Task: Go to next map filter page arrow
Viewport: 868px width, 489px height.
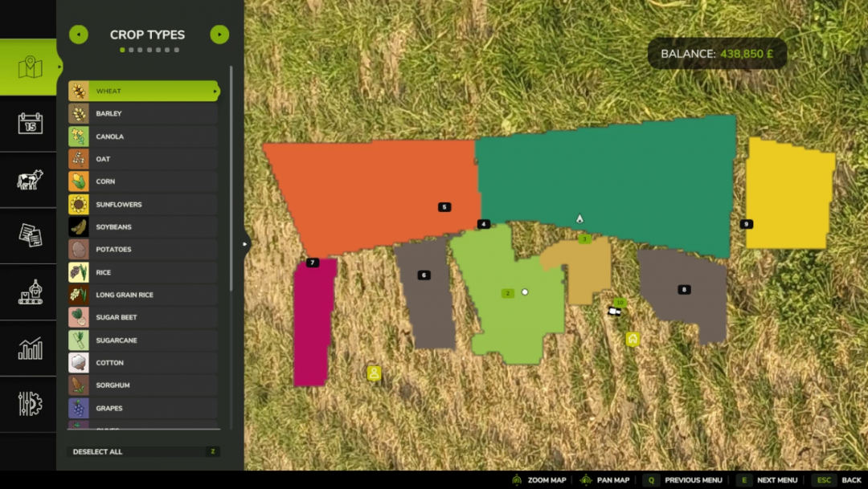Action: (219, 35)
